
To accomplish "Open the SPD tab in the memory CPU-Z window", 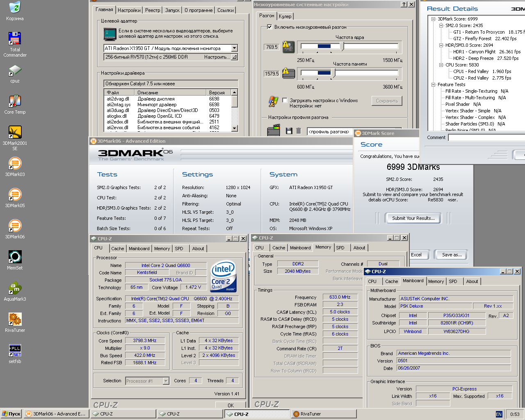I will [340, 248].
